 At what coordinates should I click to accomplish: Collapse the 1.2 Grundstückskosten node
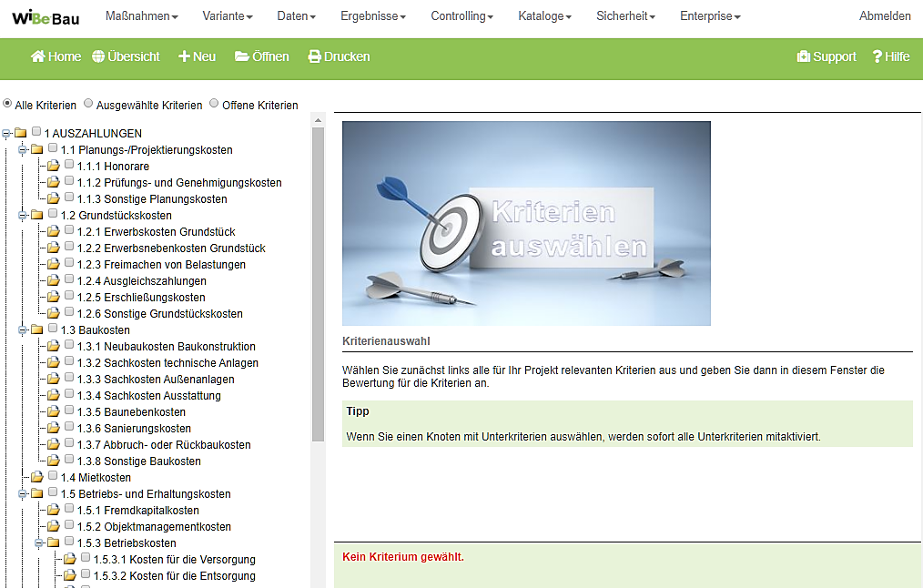pyautogui.click(x=24, y=215)
